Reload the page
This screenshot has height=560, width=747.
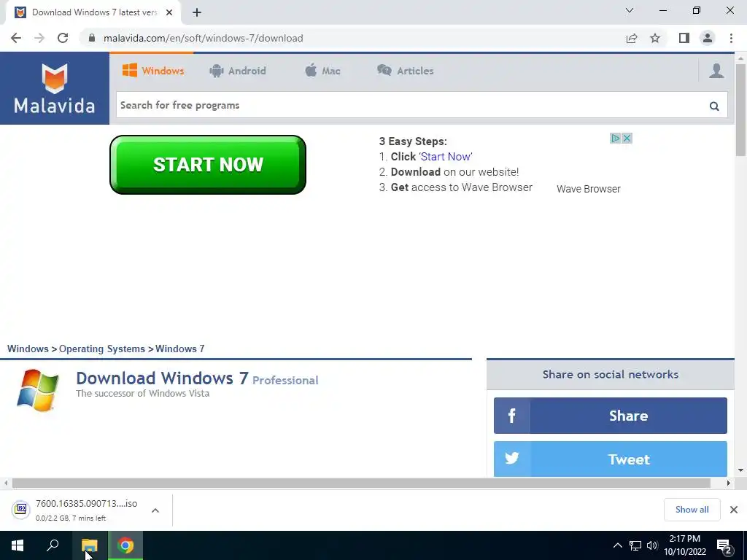click(63, 38)
